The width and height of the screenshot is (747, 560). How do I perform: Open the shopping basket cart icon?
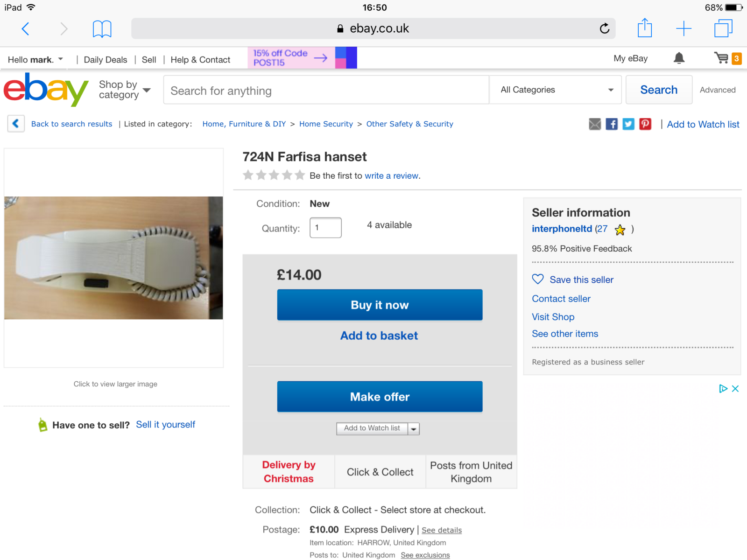[721, 58]
